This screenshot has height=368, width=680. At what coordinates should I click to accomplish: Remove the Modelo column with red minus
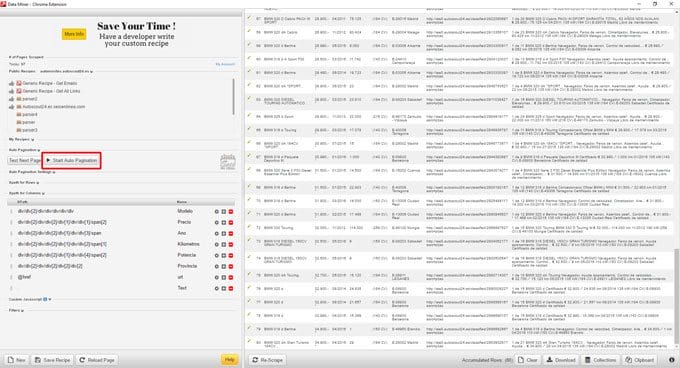(x=231, y=212)
